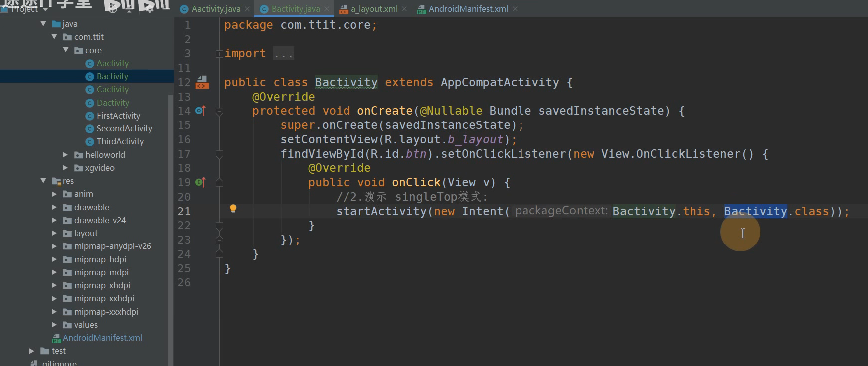The image size is (868, 366).
Task: Expand the layout folder arrow
Action: coord(54,233)
